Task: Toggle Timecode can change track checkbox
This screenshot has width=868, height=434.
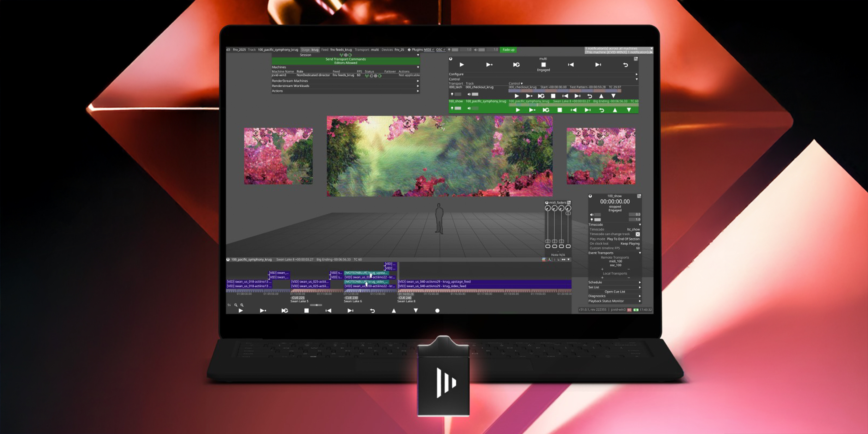Action: tap(637, 234)
